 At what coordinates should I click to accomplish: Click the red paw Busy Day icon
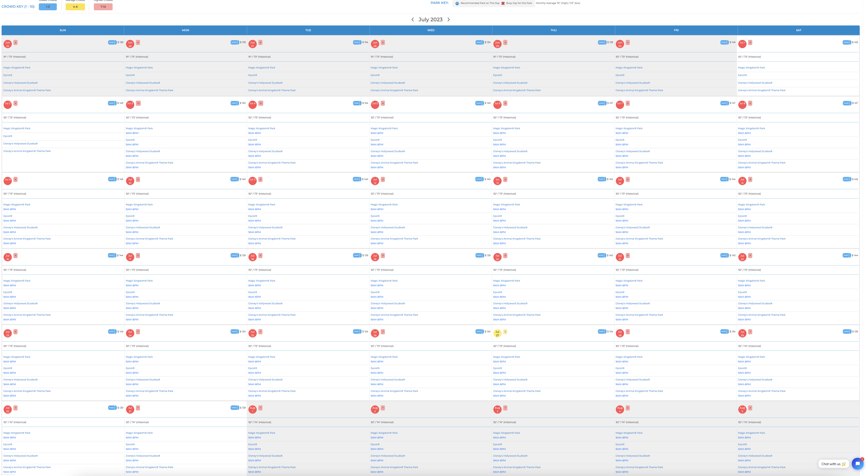point(503,3)
